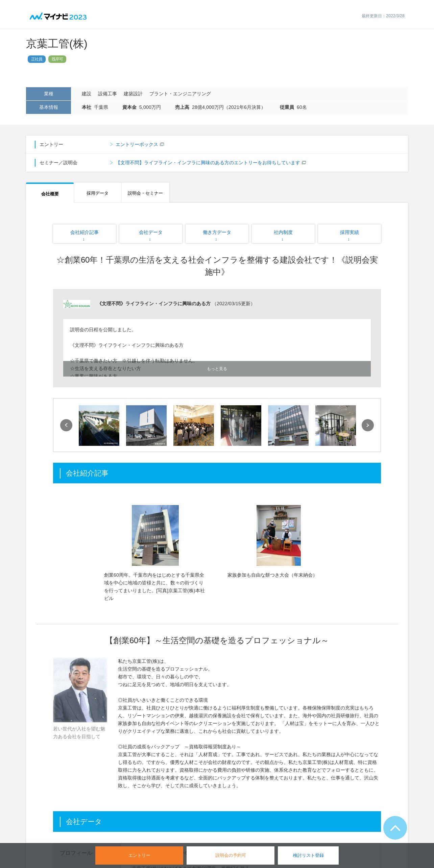Open the workers in white suits thumbnail
Viewport: 434px width, 868px height.
tap(241, 426)
